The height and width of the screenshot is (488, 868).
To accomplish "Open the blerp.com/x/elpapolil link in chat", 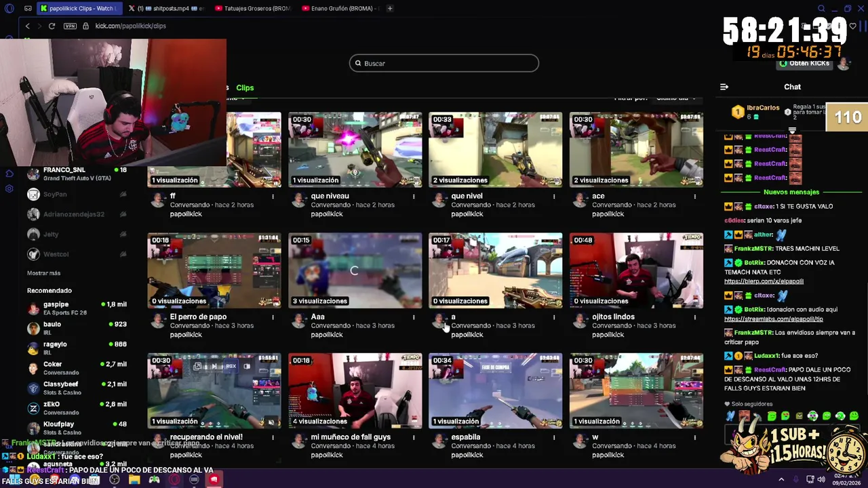I will (764, 281).
